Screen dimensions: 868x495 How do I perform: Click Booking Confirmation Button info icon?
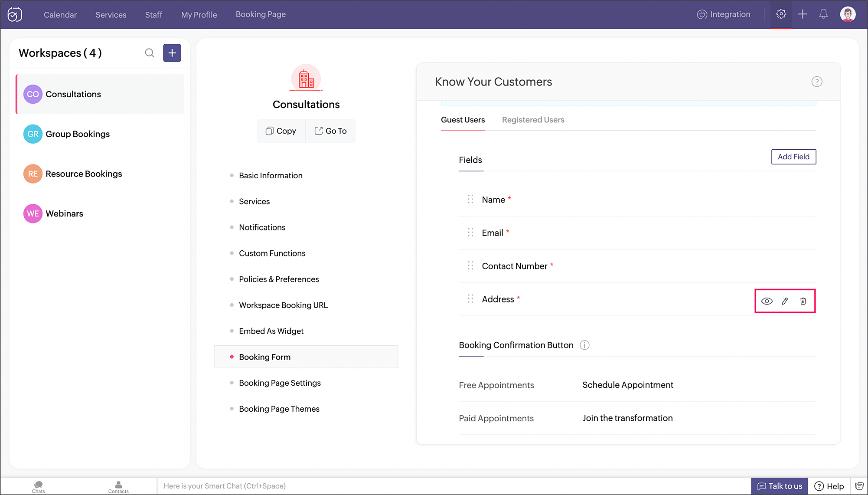(x=584, y=345)
